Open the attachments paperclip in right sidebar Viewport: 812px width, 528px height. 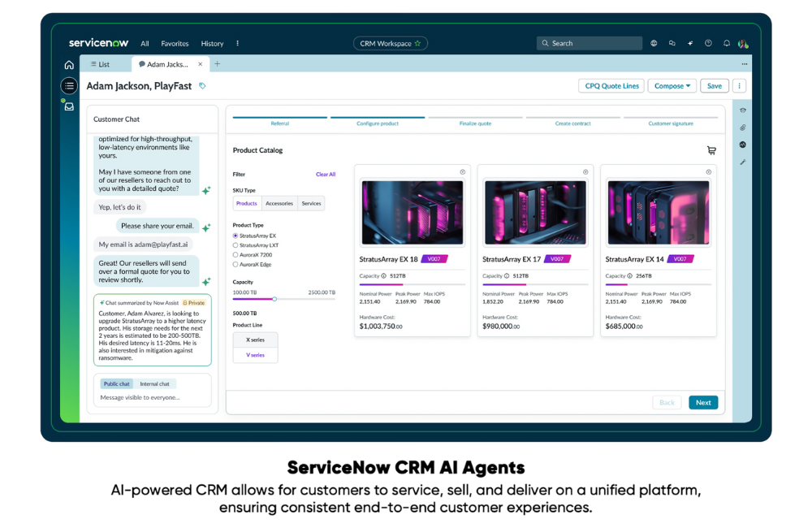click(x=742, y=128)
